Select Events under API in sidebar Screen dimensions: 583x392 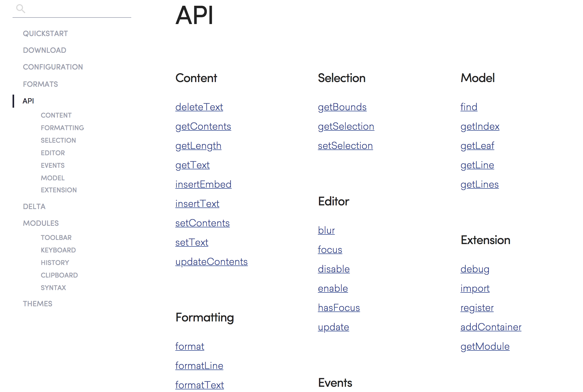[x=53, y=165]
